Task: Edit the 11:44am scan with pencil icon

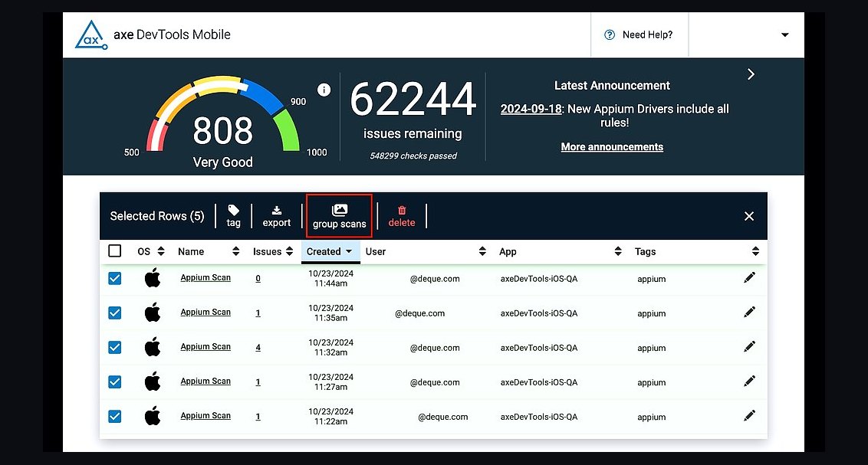Action: tap(750, 277)
